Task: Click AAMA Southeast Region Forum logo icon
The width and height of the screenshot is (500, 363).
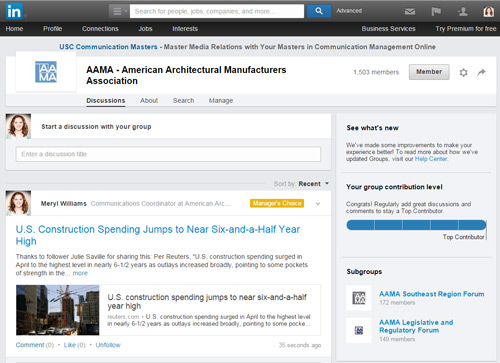Action: 359,298
